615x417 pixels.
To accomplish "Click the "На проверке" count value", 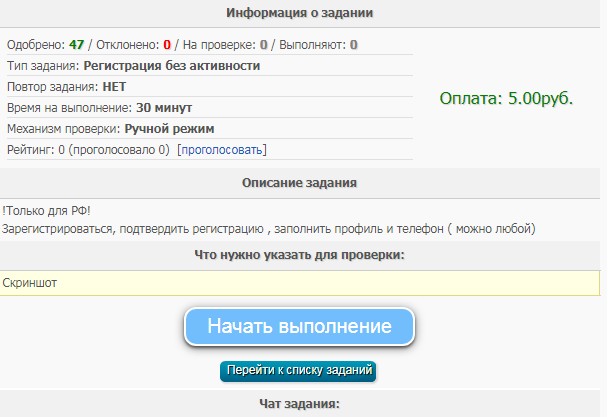I will pos(264,45).
